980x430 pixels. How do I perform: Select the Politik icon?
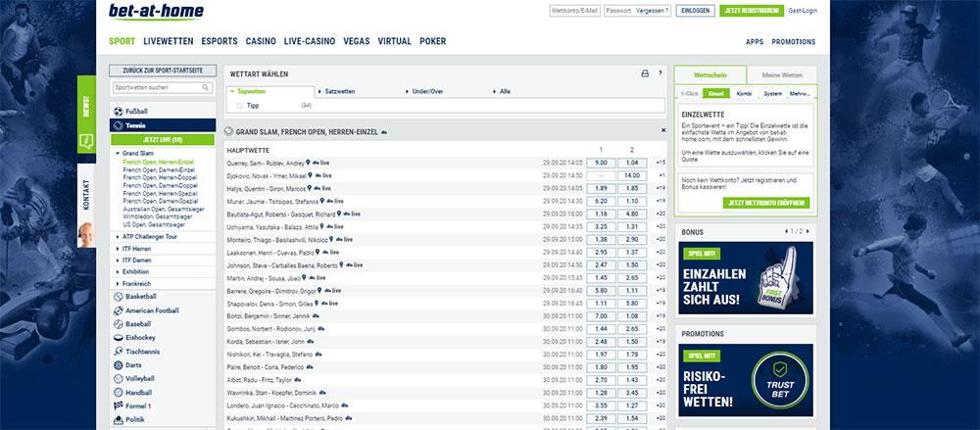tap(119, 419)
